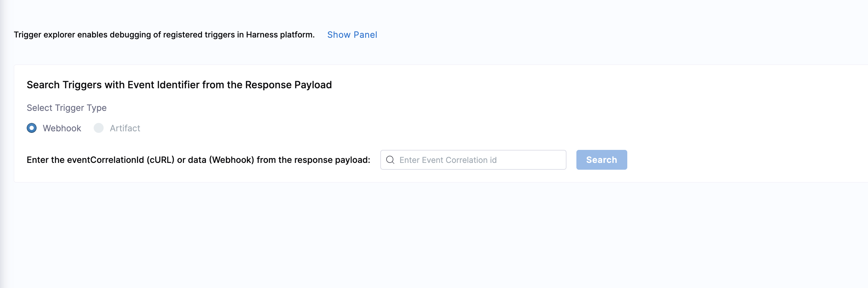Screen dimensions: 868x288
Task: Click the magnifier icon in correlation field
Action: click(390, 160)
